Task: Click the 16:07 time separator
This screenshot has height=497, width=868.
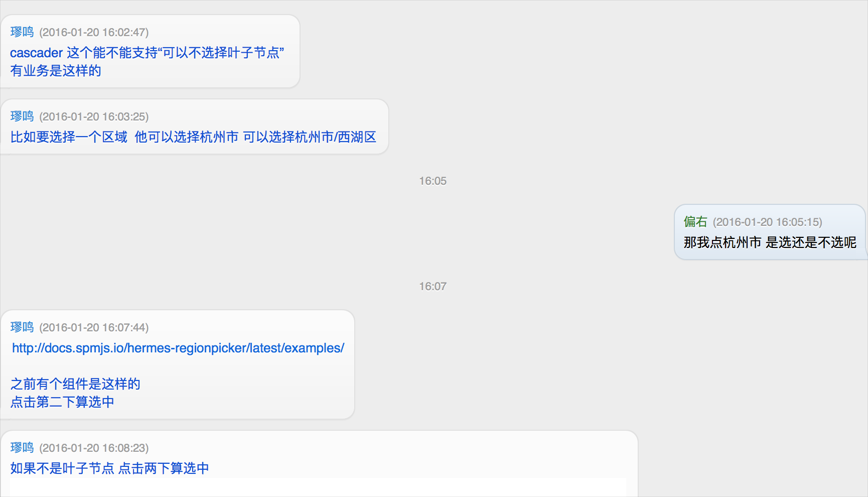Action: (x=432, y=287)
